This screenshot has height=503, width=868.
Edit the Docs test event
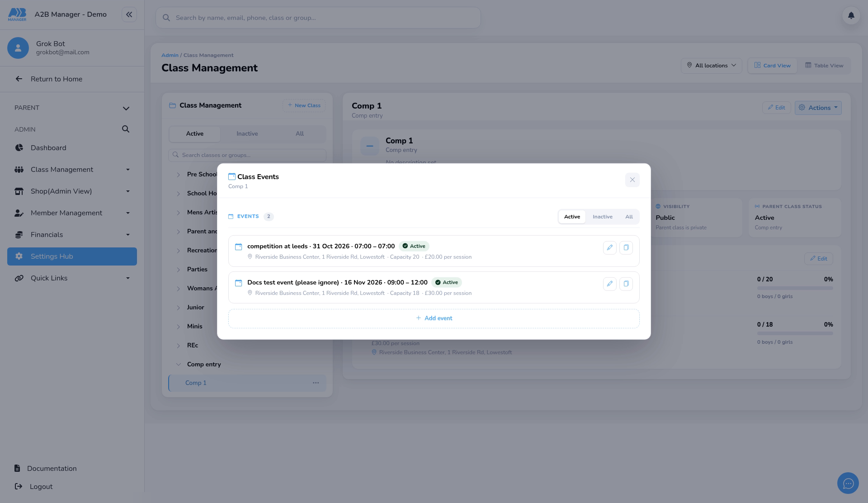(609, 284)
